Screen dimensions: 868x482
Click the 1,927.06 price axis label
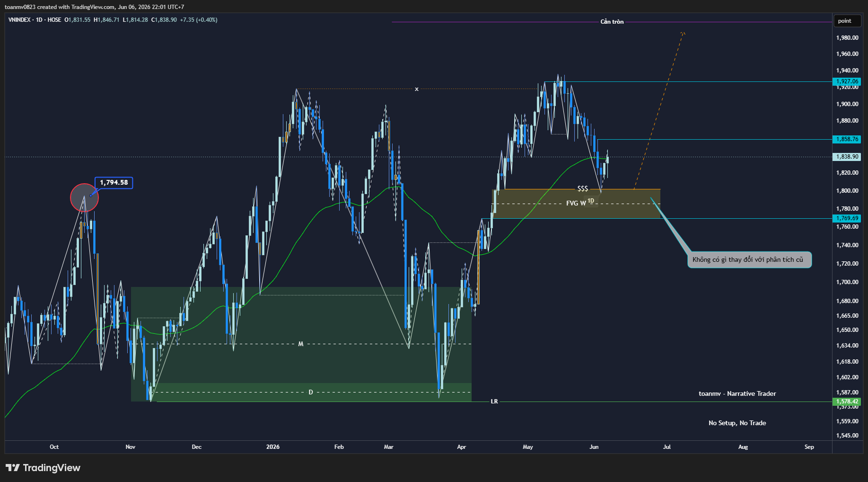[847, 81]
